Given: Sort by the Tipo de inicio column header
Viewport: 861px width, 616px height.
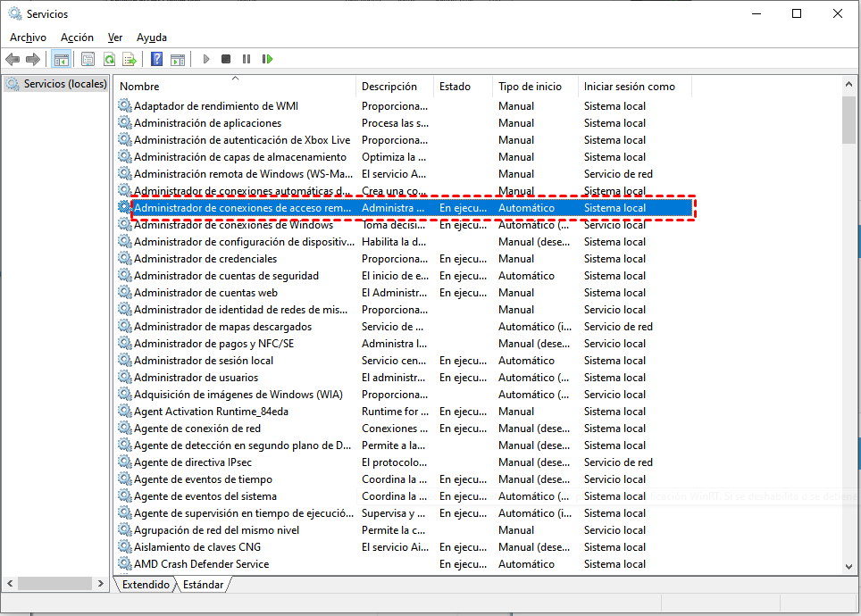Looking at the screenshot, I should click(x=535, y=87).
